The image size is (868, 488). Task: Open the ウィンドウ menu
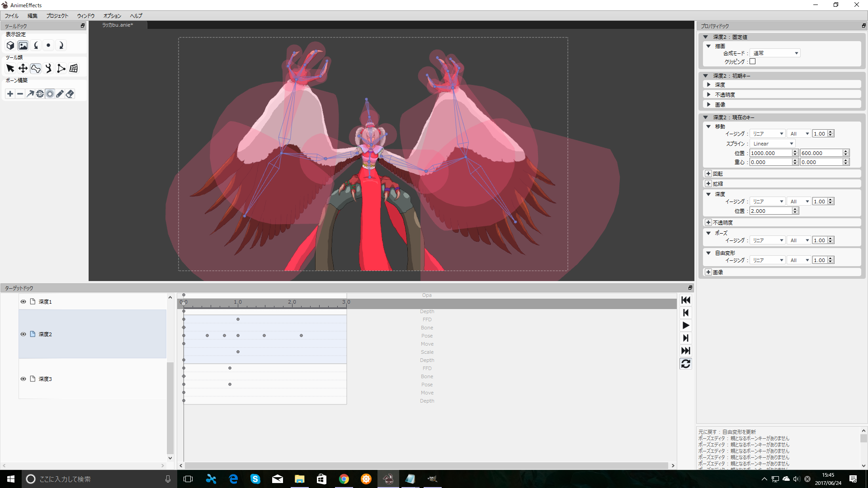[x=85, y=16]
